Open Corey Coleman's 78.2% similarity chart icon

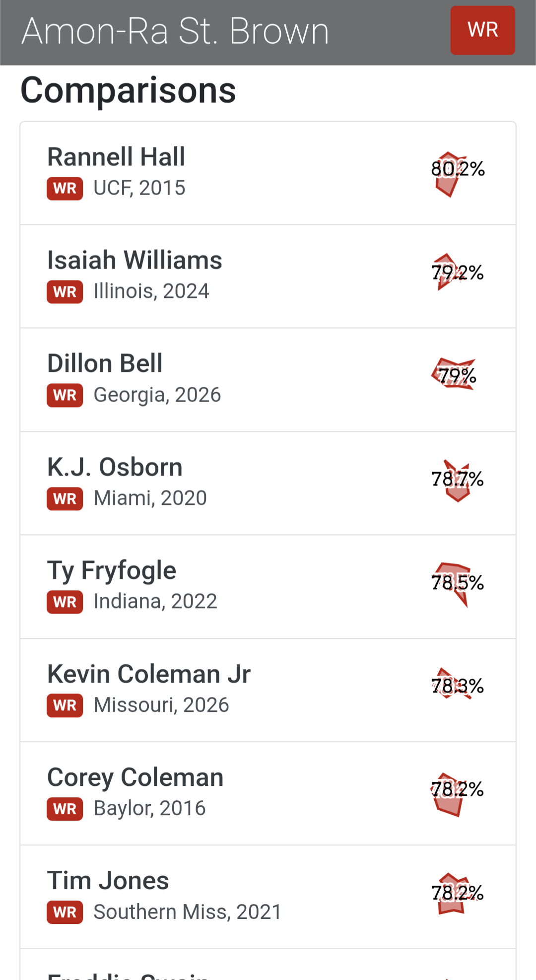(453, 792)
